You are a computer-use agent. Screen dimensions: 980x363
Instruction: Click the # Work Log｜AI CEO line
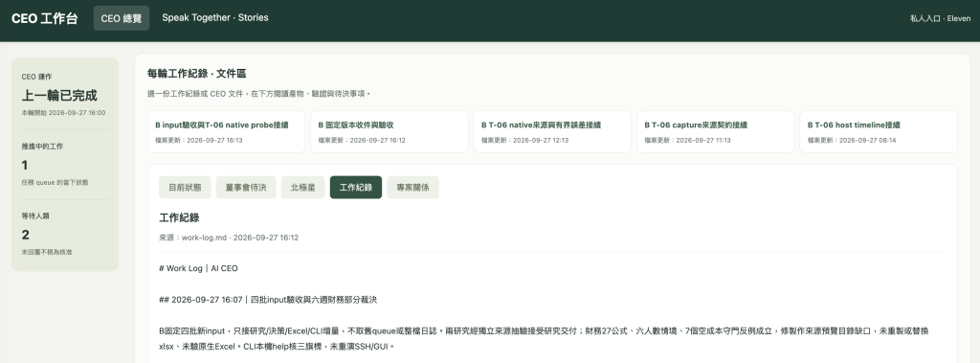tap(198, 268)
